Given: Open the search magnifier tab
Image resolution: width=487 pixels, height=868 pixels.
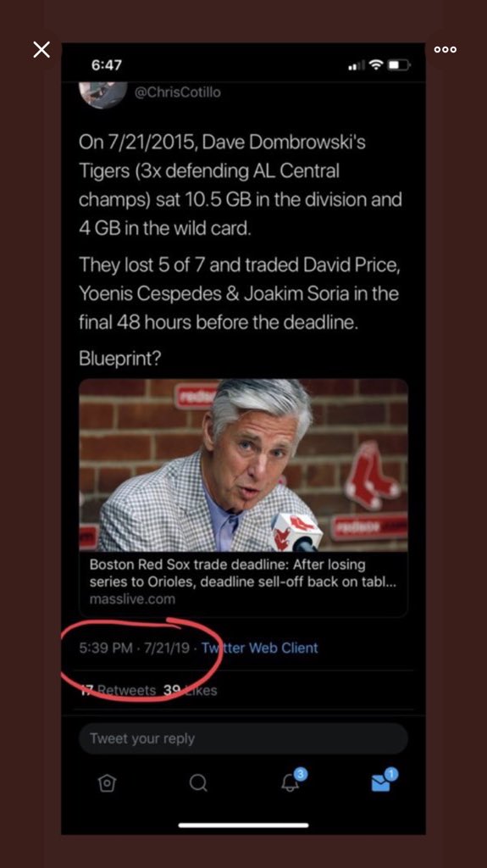Looking at the screenshot, I should pyautogui.click(x=198, y=782).
